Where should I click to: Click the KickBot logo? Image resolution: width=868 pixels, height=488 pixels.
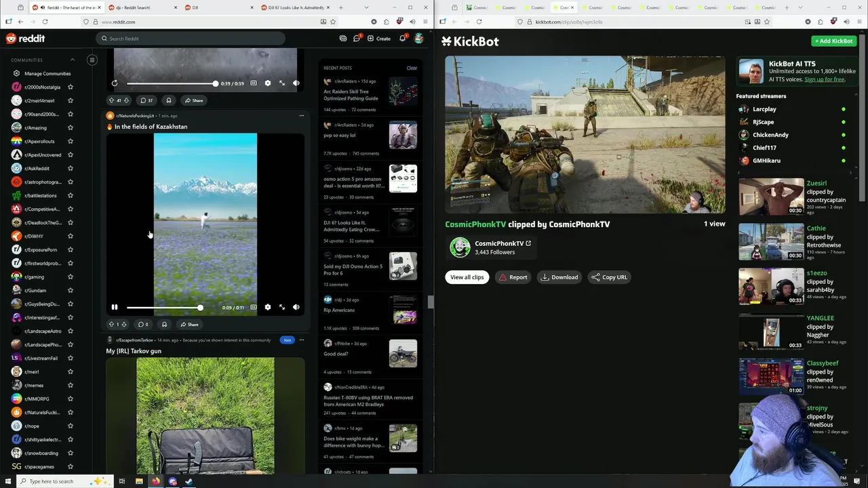click(x=470, y=41)
